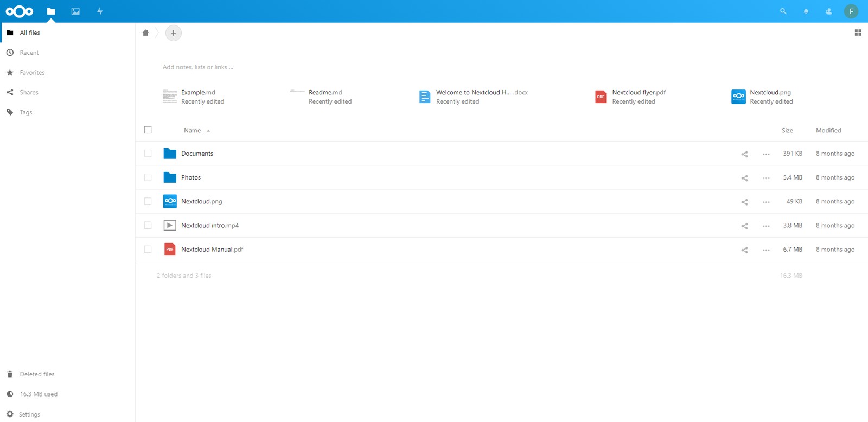Click the Documents folder icon
This screenshot has width=868, height=422.
click(x=170, y=154)
